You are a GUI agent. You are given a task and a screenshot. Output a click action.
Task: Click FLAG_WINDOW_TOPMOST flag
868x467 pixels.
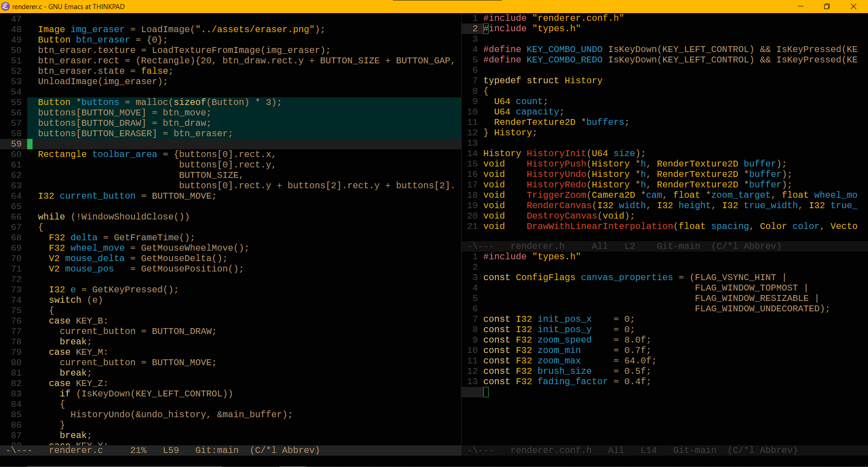746,288
